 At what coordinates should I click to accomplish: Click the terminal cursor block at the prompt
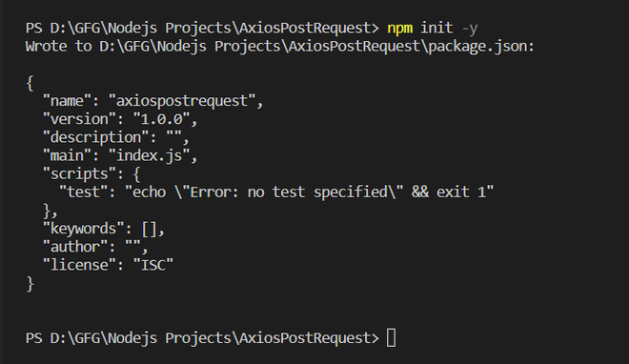(x=391, y=337)
